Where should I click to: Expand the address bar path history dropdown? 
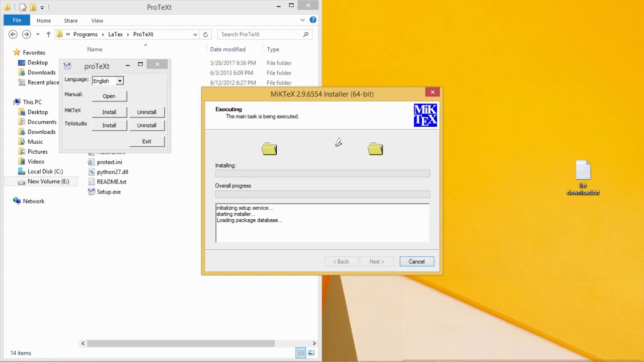(195, 34)
